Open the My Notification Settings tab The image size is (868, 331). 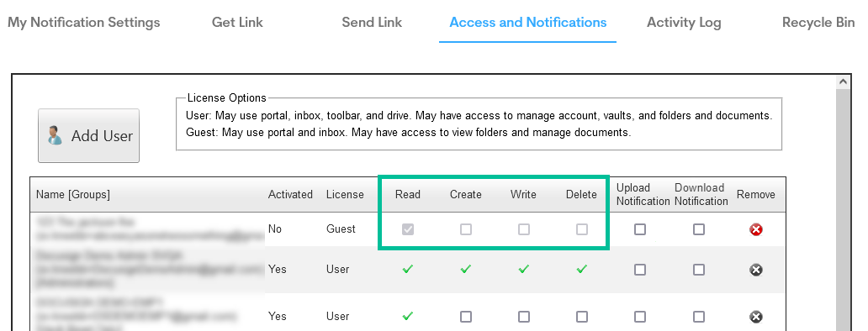point(83,23)
